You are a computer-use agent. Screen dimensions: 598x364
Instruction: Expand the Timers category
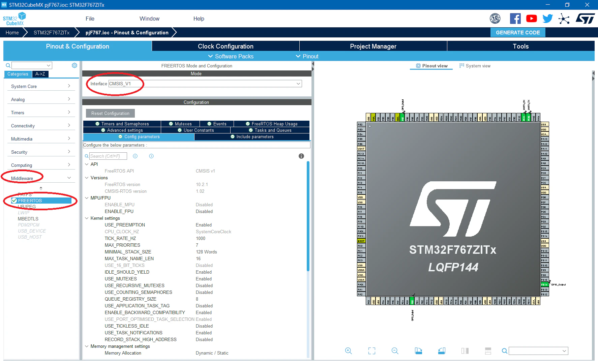pyautogui.click(x=41, y=113)
